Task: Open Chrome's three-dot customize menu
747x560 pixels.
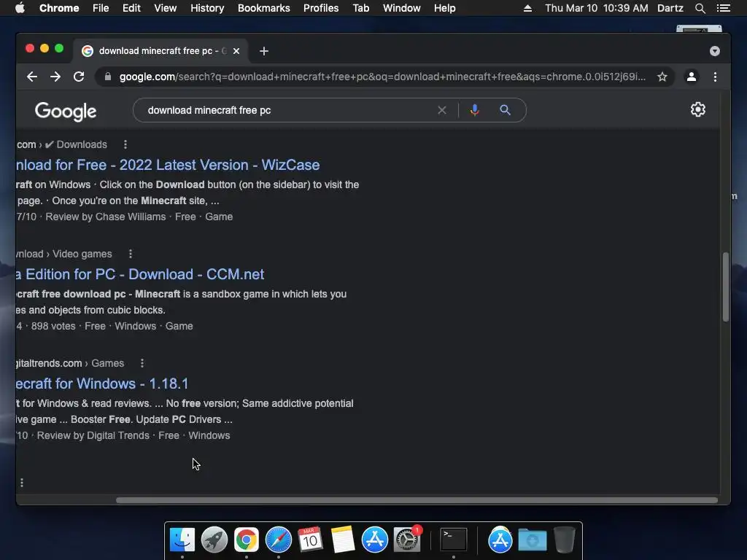Action: [715, 77]
